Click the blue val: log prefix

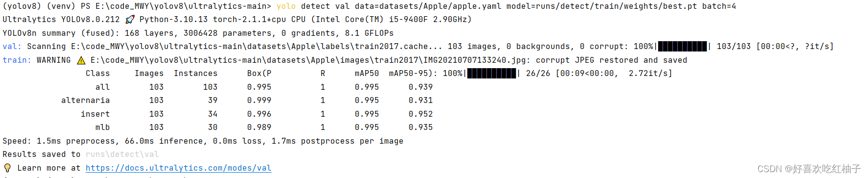point(12,46)
